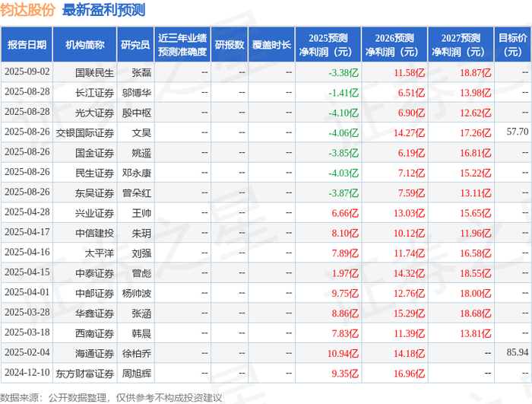The height and width of the screenshot is (404, 532).
Task: Click the 钧达股份 title text
Action: point(28,10)
